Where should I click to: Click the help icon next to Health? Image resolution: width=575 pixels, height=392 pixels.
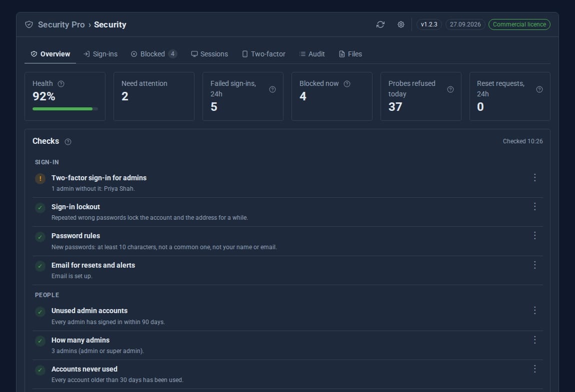61,84
